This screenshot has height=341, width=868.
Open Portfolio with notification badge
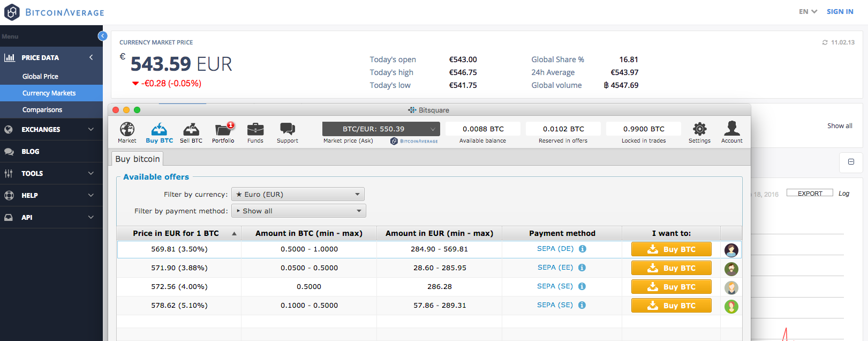223,132
